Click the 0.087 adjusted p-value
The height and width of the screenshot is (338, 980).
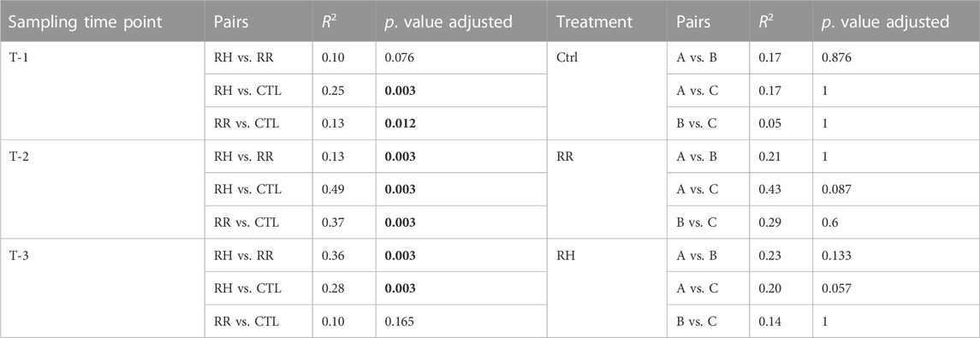click(836, 189)
